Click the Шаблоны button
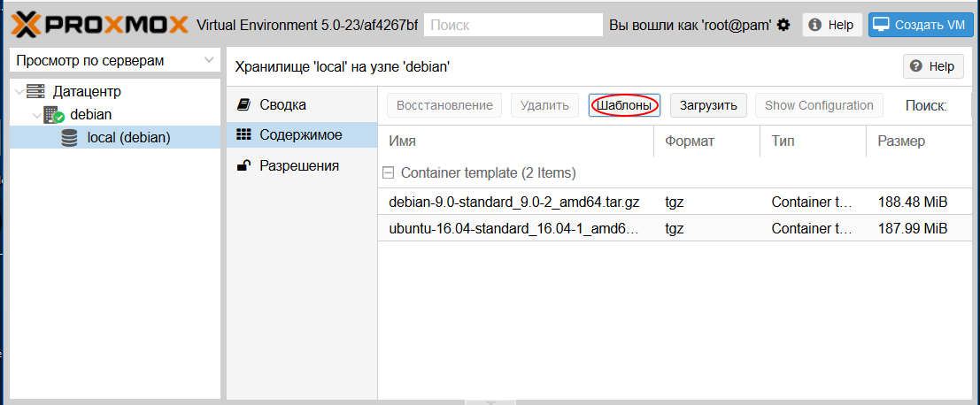The width and height of the screenshot is (980, 405). click(x=624, y=105)
